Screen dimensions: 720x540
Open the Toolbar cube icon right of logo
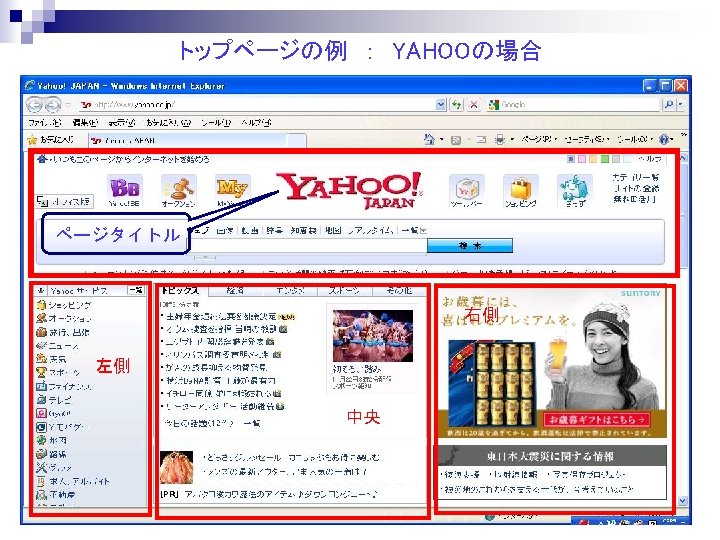click(x=467, y=191)
